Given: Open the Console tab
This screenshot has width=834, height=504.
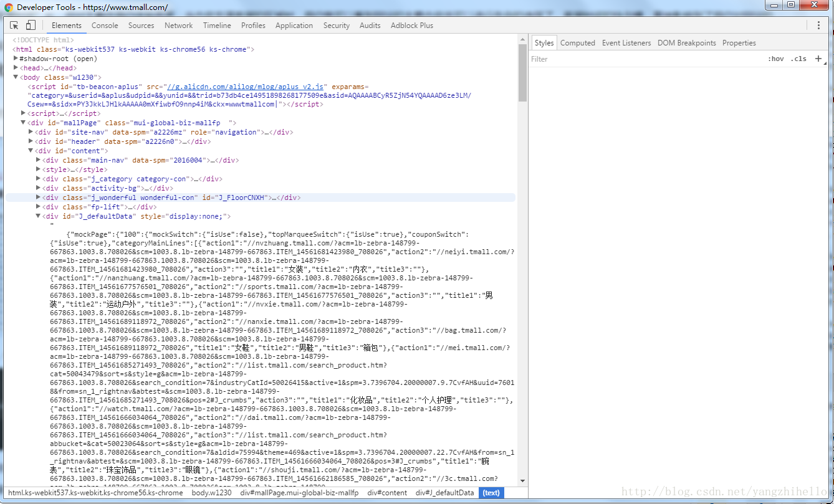Looking at the screenshot, I should [105, 26].
